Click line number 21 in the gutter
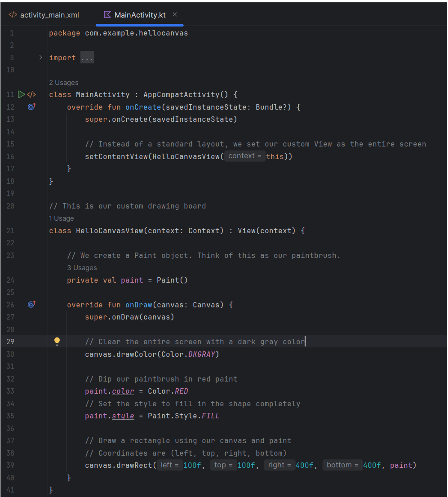This screenshot has height=497, width=448. [x=10, y=231]
